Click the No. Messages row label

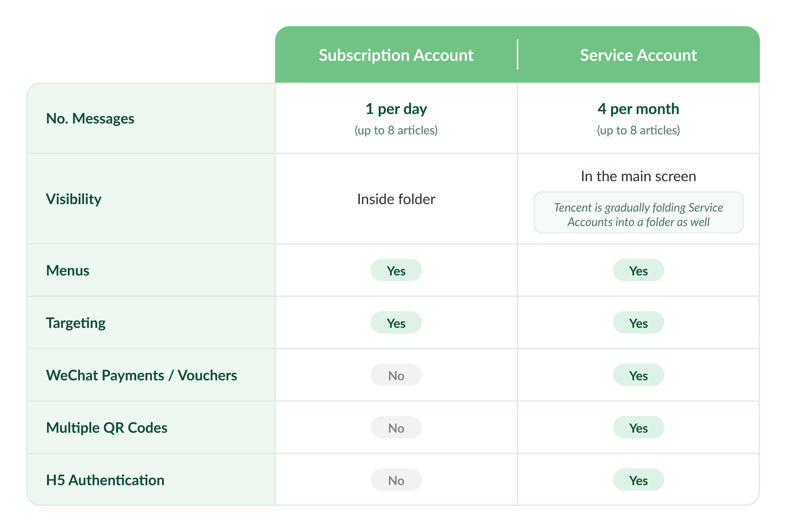[x=90, y=119]
